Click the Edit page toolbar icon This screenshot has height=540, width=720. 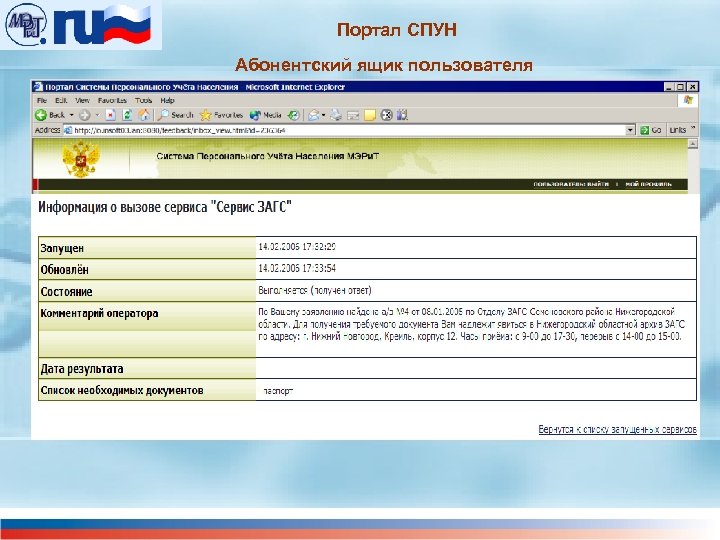[353, 115]
